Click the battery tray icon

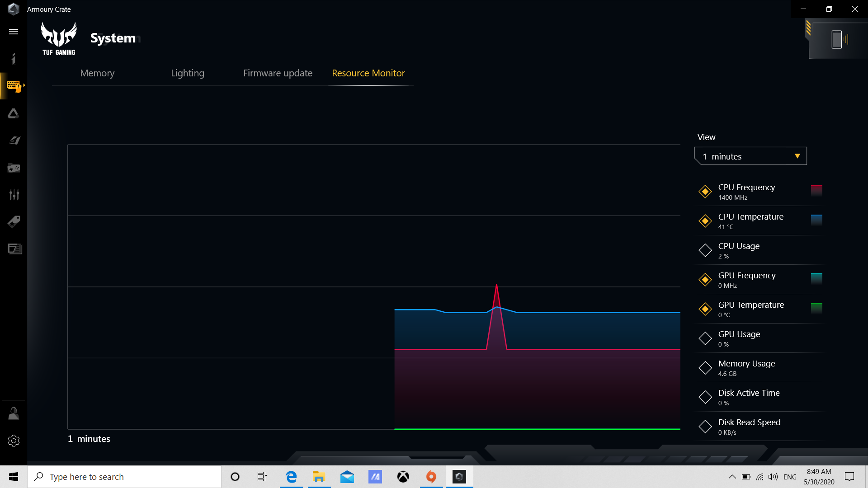pyautogui.click(x=746, y=477)
